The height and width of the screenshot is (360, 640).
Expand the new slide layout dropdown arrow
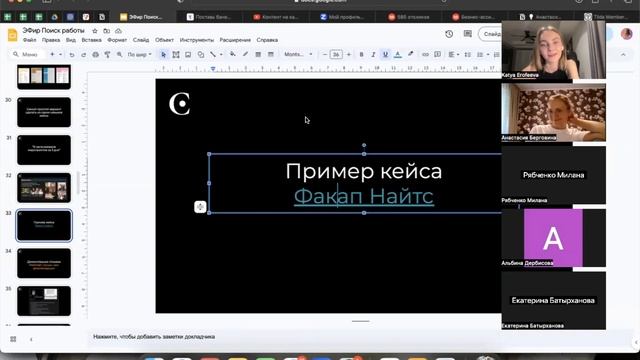pyautogui.click(x=60, y=54)
